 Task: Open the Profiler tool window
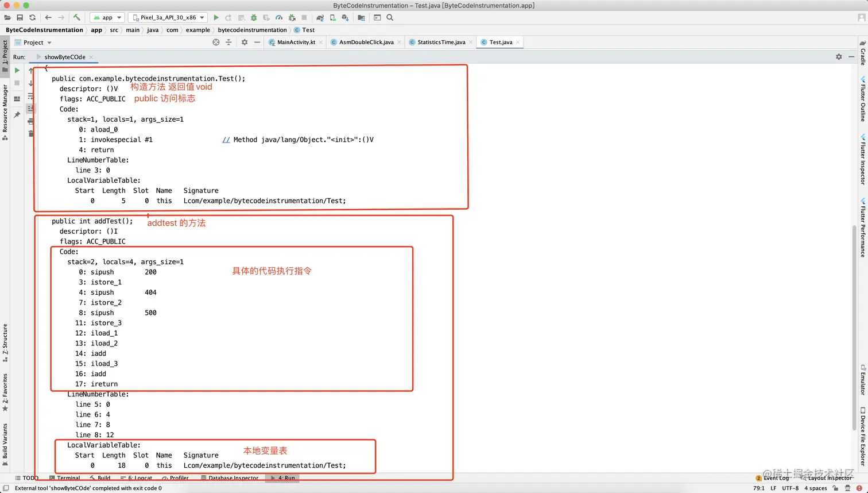pos(176,478)
